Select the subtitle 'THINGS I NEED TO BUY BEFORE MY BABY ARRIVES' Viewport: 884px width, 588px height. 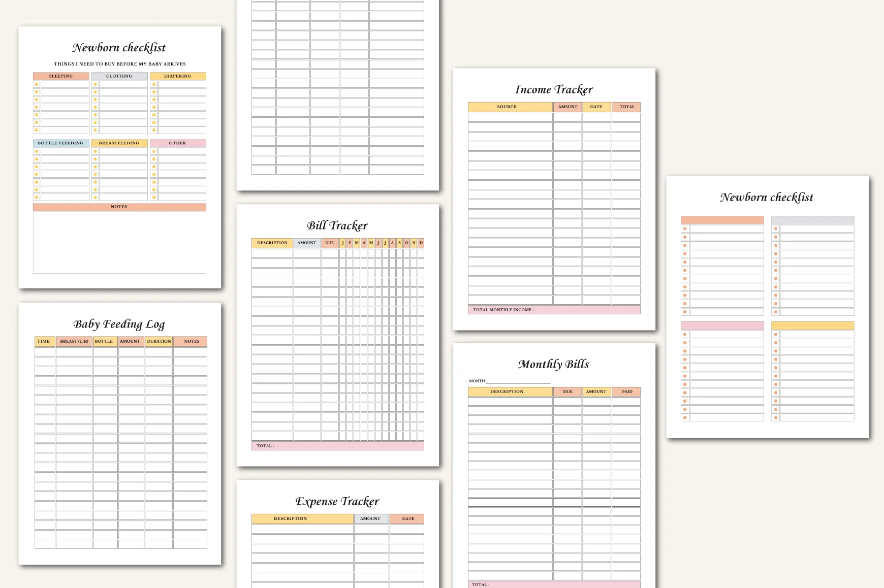pyautogui.click(x=120, y=64)
